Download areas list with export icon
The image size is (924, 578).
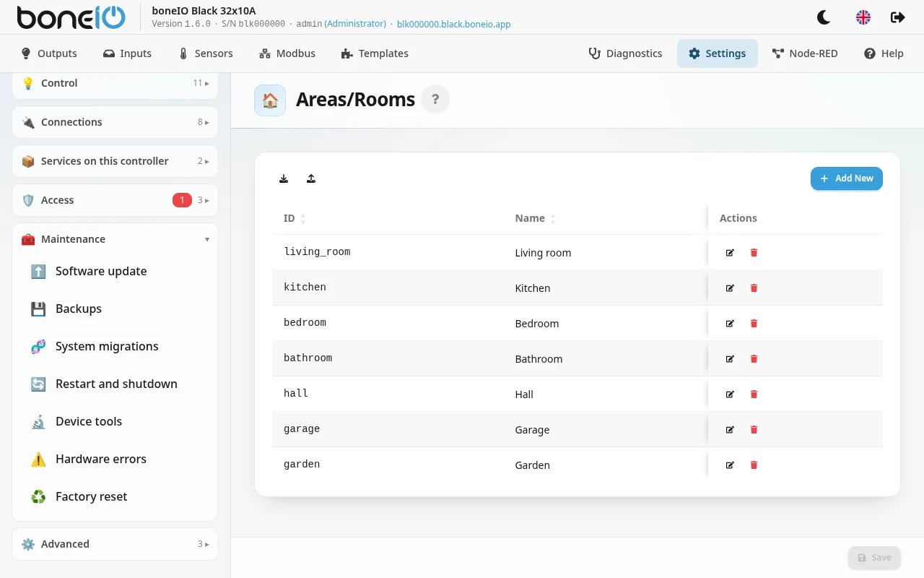(284, 178)
